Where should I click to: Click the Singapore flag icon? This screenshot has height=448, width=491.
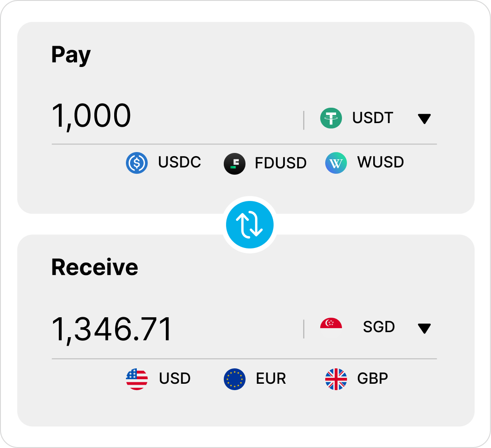[331, 327]
